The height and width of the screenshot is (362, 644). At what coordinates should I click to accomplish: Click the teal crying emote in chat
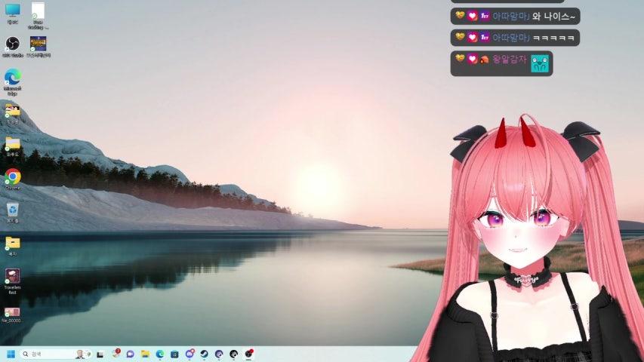tap(539, 64)
